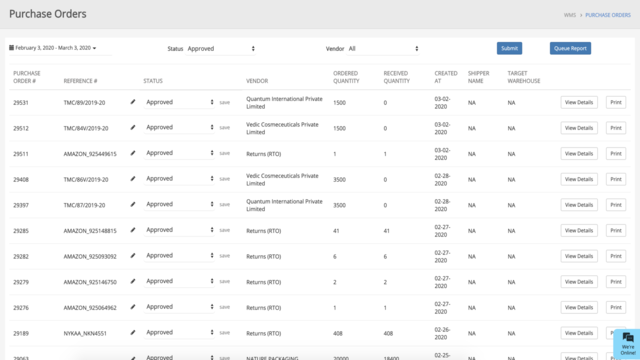Print purchase order 29279
The height and width of the screenshot is (360, 640).
[x=616, y=282]
